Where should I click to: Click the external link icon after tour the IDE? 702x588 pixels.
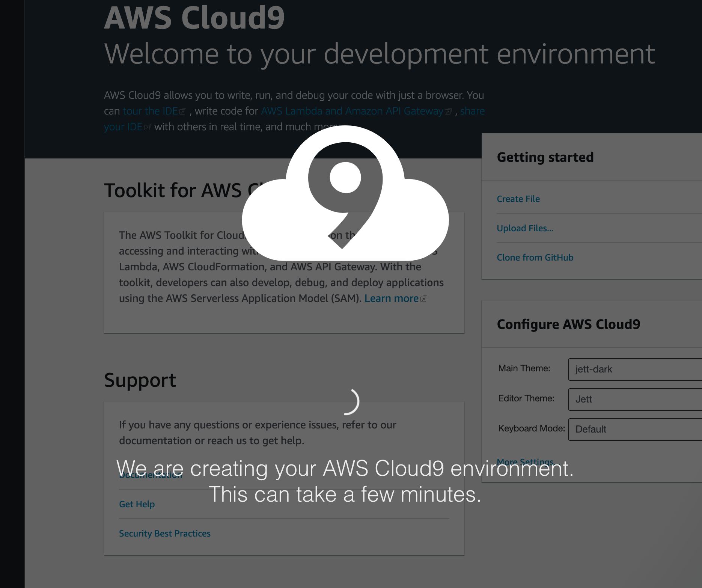(183, 112)
